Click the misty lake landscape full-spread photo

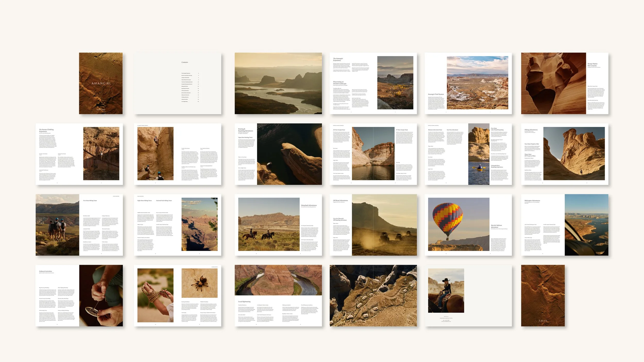point(278,83)
